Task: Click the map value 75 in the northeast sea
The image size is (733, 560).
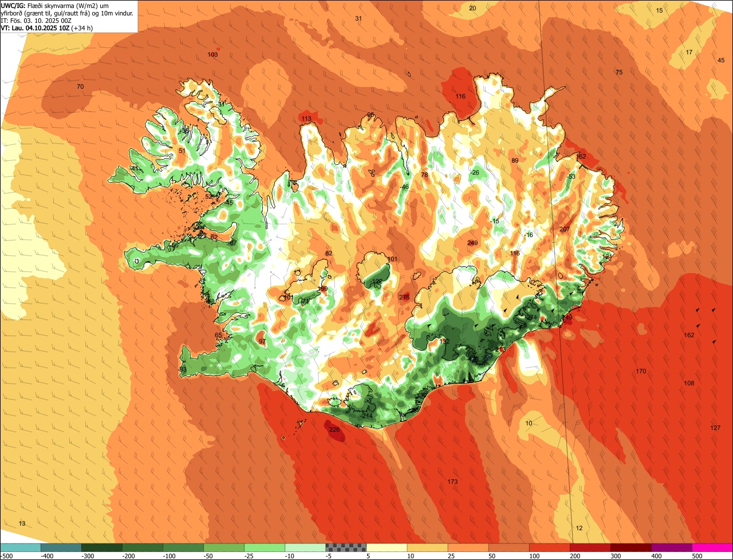Action: (x=619, y=72)
